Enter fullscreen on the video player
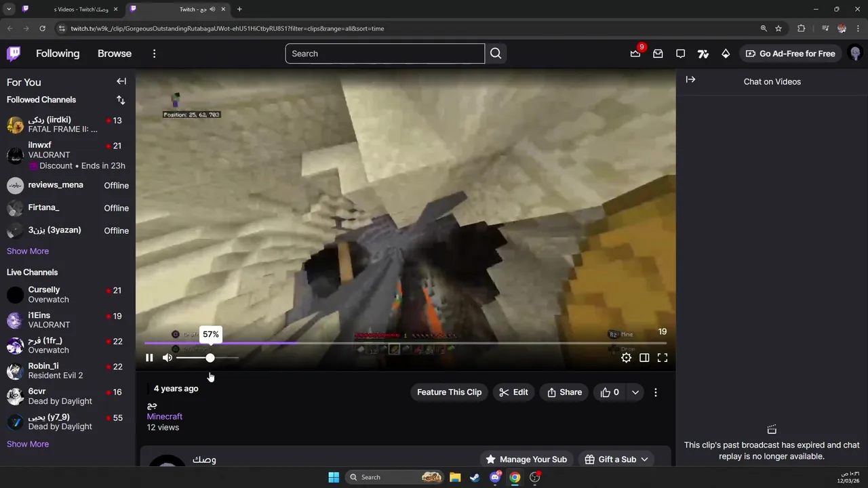The width and height of the screenshot is (868, 488). click(663, 358)
